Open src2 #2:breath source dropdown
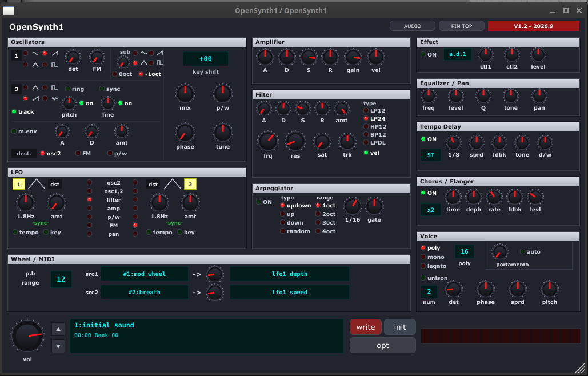Viewport: 588px width, 376px height. point(145,292)
